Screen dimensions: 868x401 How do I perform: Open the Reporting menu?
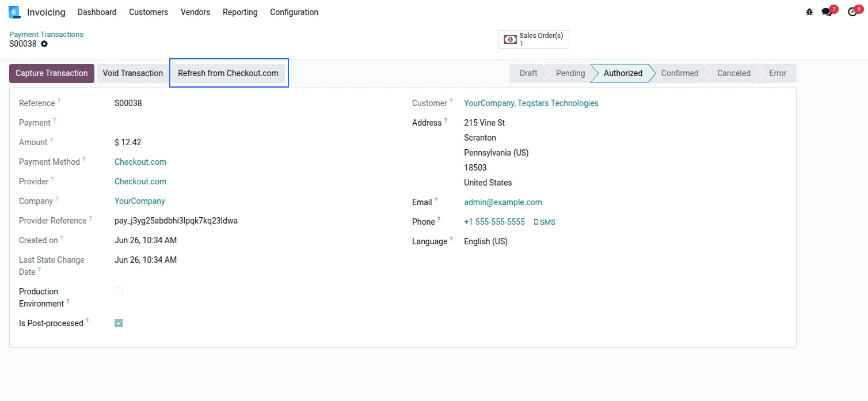240,12
